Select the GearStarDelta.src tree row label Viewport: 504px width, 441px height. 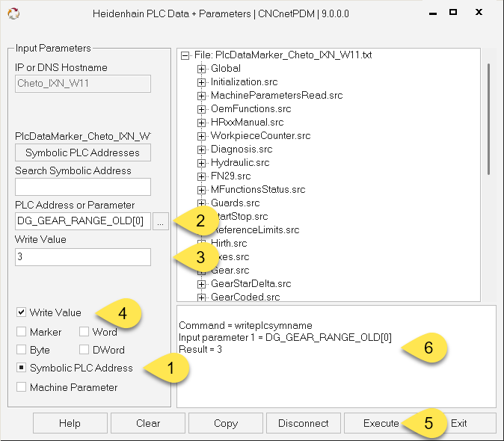[251, 284]
